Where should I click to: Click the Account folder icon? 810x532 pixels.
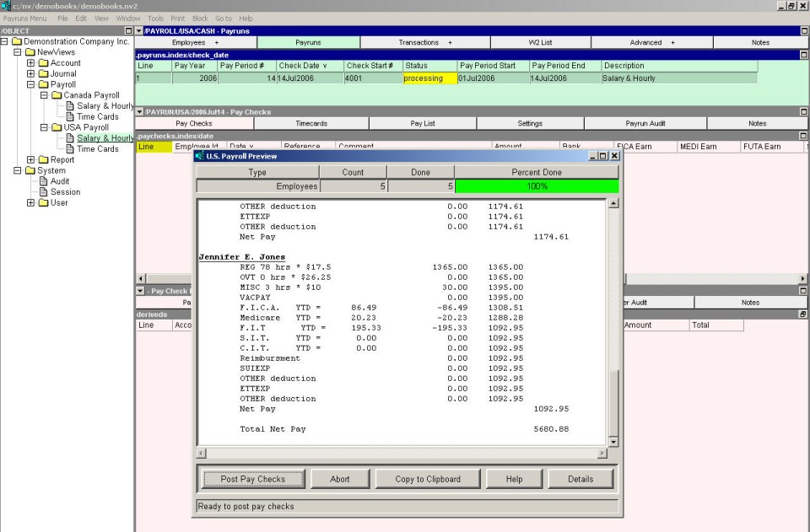43,63
